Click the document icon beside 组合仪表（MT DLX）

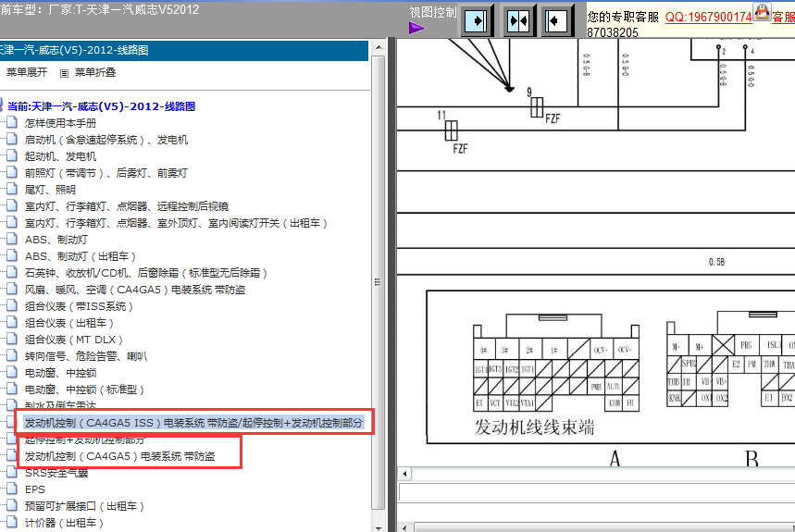pos(12,339)
